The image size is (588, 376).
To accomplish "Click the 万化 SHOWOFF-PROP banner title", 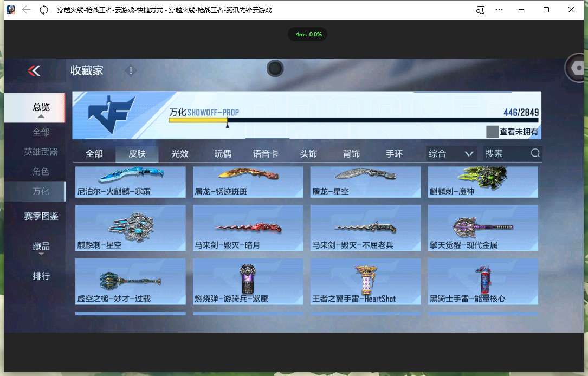I will pyautogui.click(x=204, y=112).
